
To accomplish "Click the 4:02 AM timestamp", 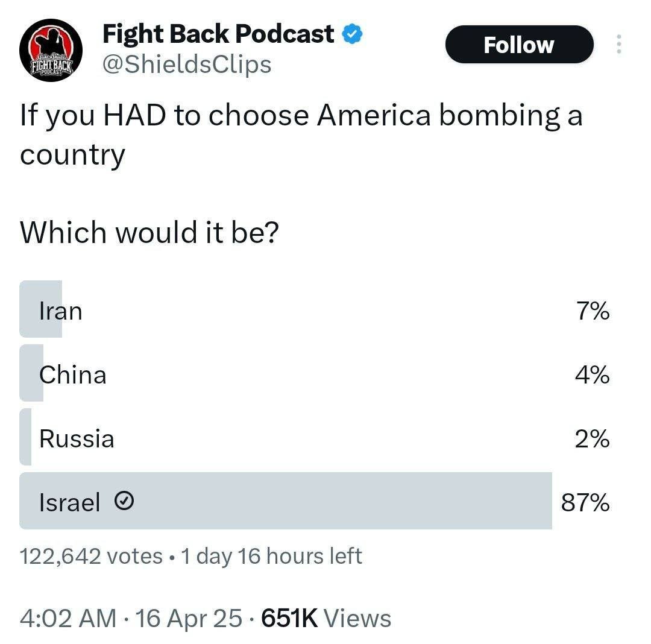I will pos(68,618).
